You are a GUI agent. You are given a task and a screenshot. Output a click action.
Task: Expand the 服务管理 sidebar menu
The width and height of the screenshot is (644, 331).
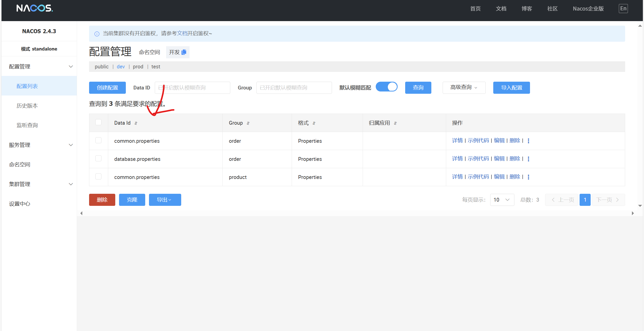coord(39,145)
